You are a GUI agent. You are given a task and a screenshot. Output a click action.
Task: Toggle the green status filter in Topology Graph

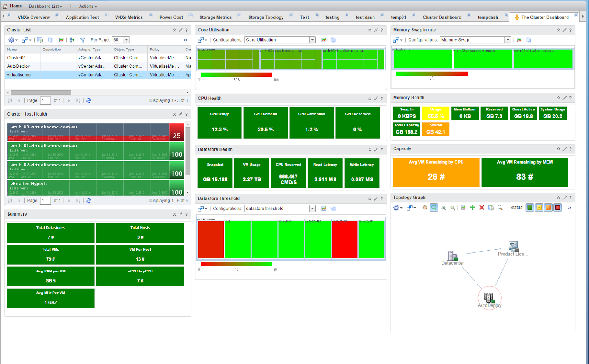(x=530, y=208)
